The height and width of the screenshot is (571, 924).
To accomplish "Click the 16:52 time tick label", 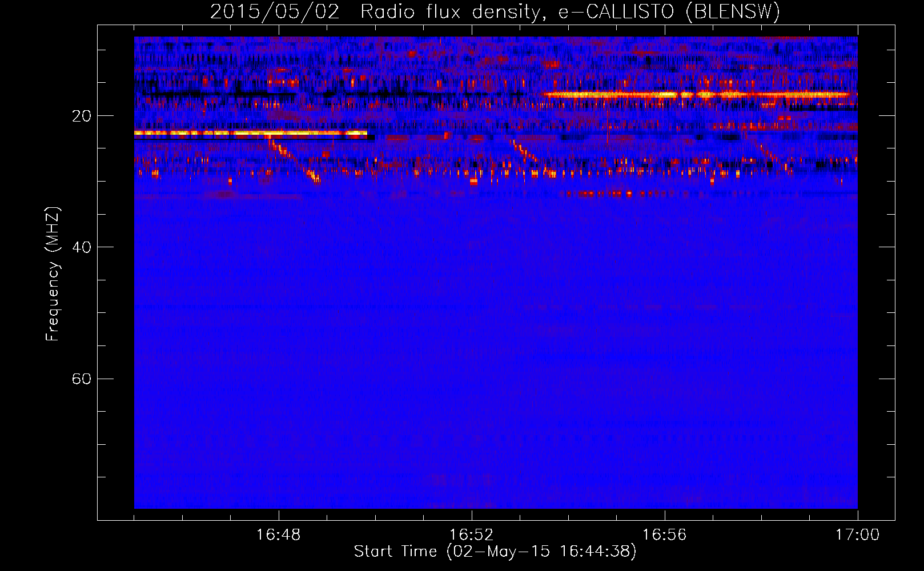I will point(472,535).
